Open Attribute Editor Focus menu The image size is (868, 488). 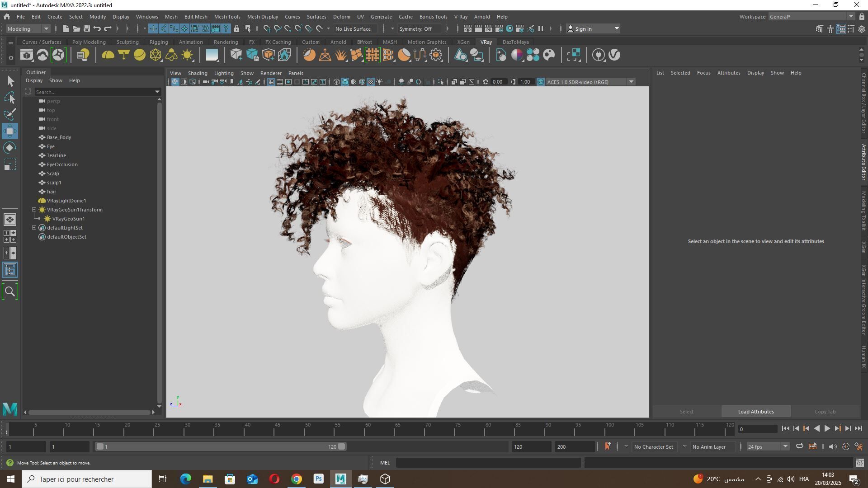point(703,73)
